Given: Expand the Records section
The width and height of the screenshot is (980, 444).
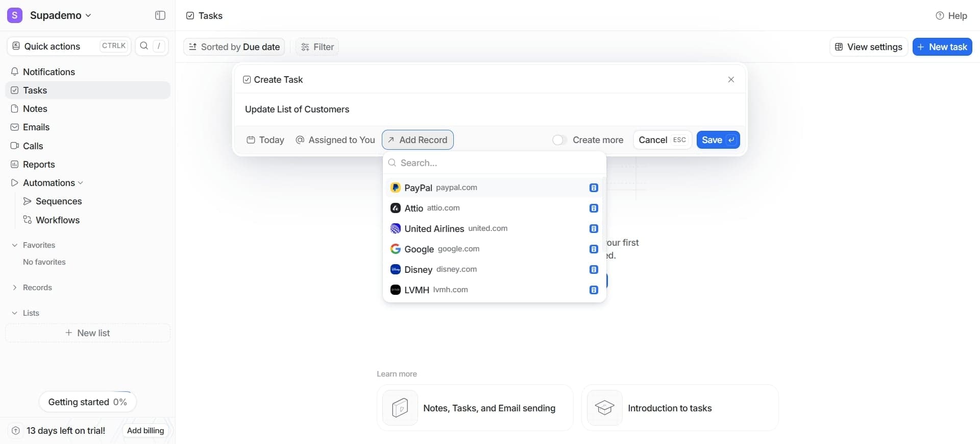Looking at the screenshot, I should pyautogui.click(x=15, y=288).
